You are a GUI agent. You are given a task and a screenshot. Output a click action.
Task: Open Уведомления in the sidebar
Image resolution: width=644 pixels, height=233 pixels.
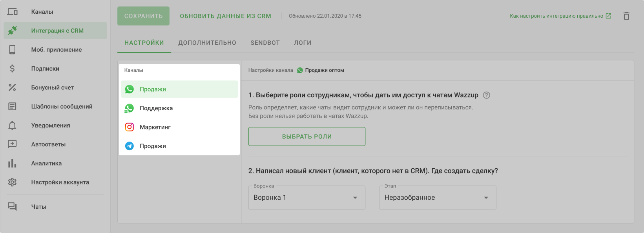(55, 126)
